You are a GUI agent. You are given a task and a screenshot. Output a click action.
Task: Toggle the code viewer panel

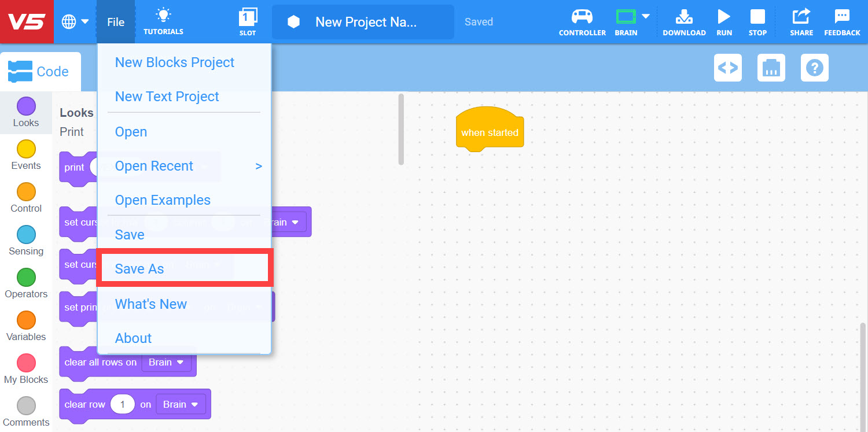click(x=727, y=68)
